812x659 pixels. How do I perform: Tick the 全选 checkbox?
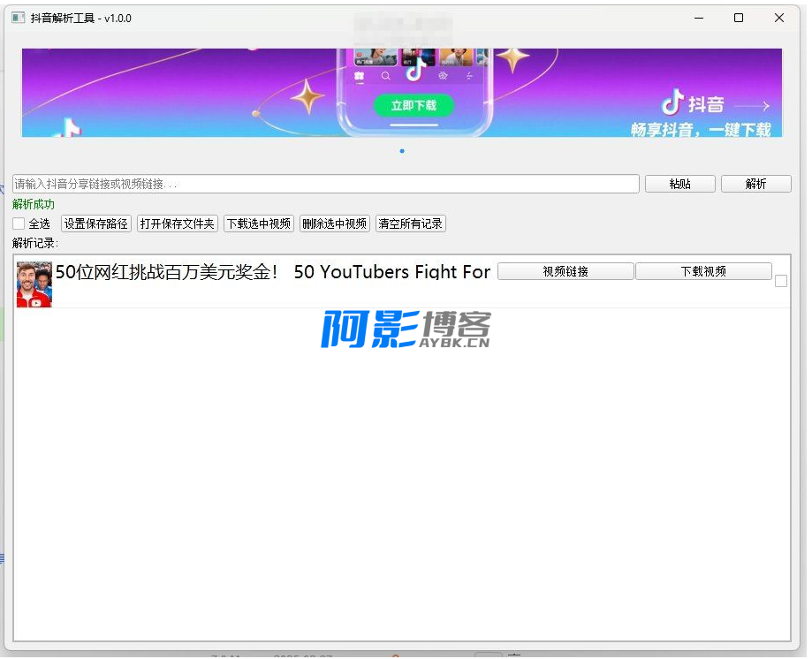tap(19, 223)
